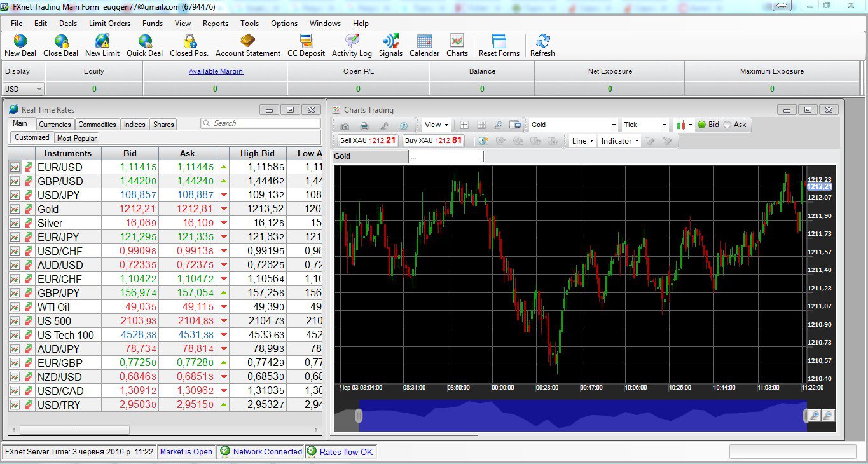Viewport: 868px width, 464px height.
Task: Open the Deals menu
Action: [x=68, y=24]
